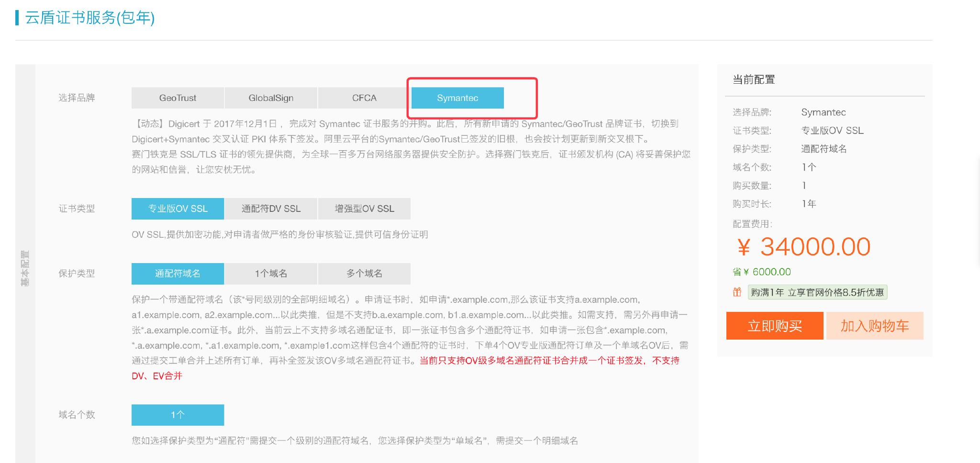Click the 通配符域名 value in 当前配置

click(824, 149)
